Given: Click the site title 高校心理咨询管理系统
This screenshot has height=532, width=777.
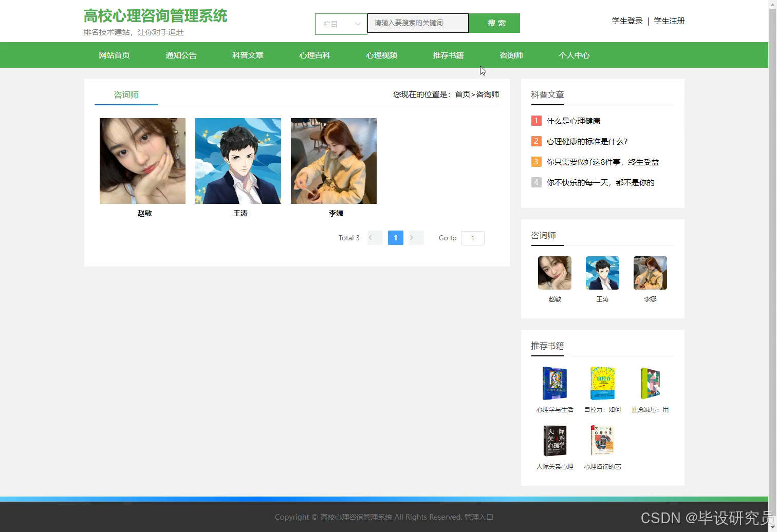Looking at the screenshot, I should pyautogui.click(x=155, y=16).
